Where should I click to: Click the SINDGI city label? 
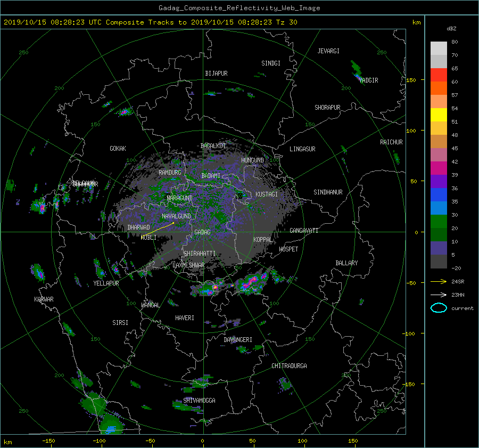(x=271, y=63)
